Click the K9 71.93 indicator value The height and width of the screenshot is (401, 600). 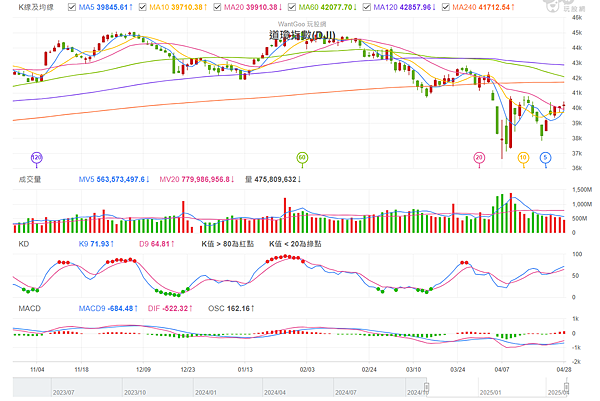point(96,244)
